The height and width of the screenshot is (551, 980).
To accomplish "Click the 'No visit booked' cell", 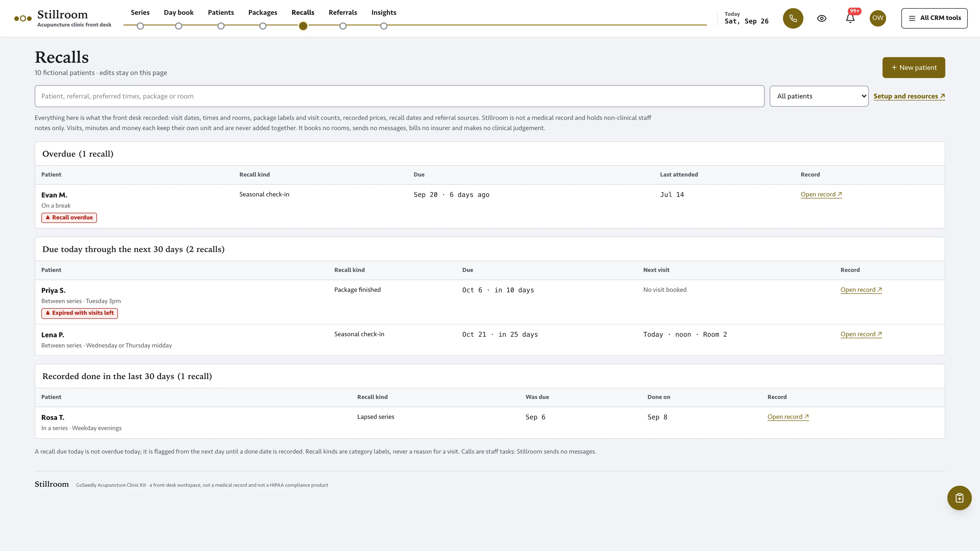I will tap(665, 290).
